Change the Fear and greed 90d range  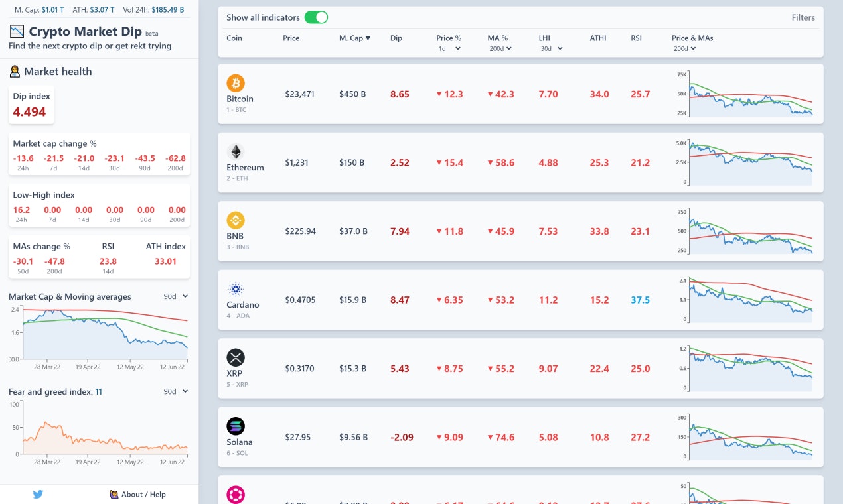click(176, 391)
